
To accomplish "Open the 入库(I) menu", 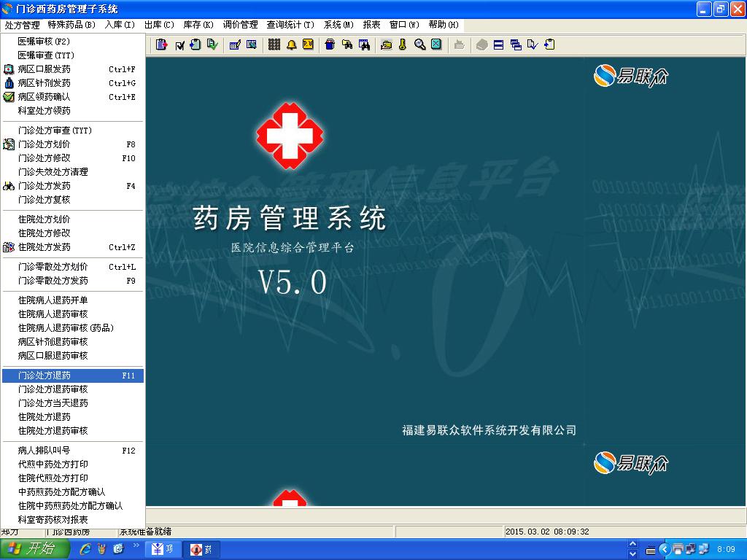I will pyautogui.click(x=120, y=25).
